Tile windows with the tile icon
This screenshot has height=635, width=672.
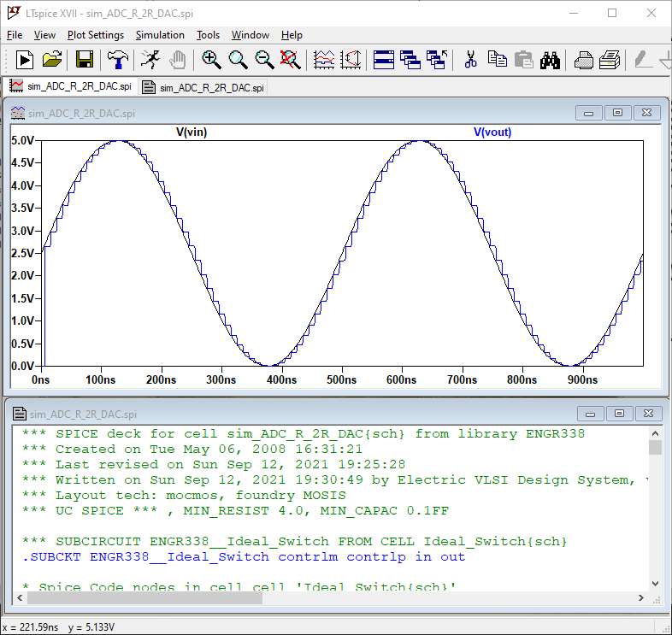[x=384, y=60]
